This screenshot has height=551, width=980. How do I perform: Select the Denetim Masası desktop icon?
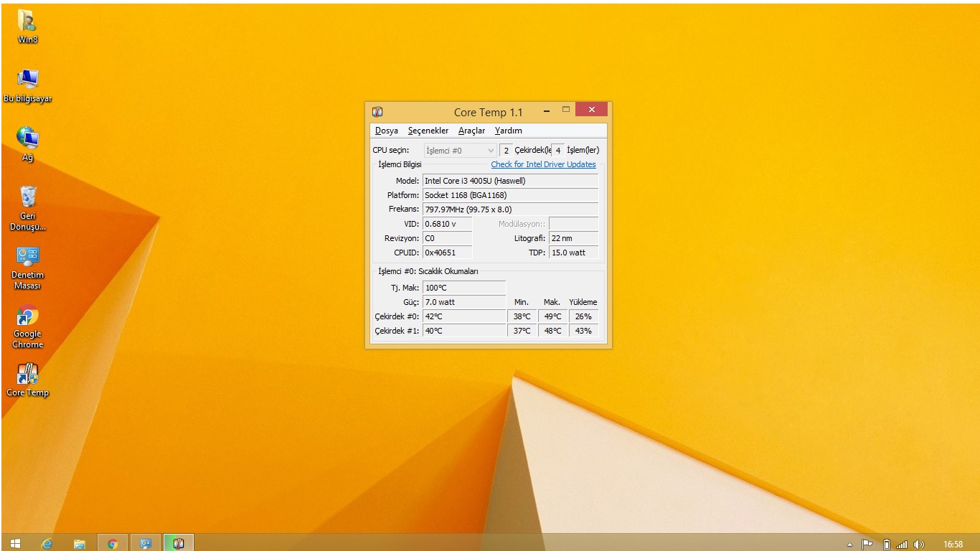tap(27, 257)
